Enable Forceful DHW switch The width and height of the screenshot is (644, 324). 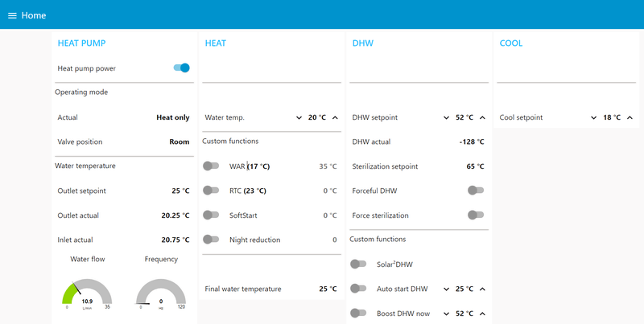point(476,191)
